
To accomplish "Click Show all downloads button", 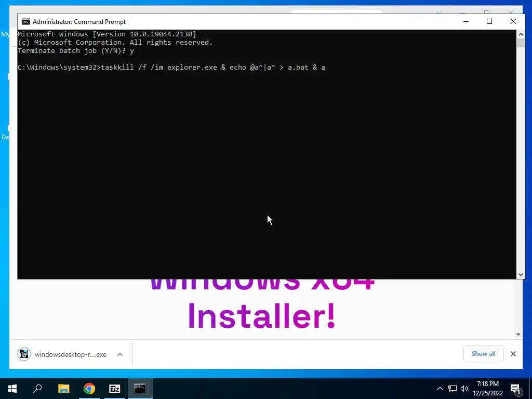I will pos(483,353).
